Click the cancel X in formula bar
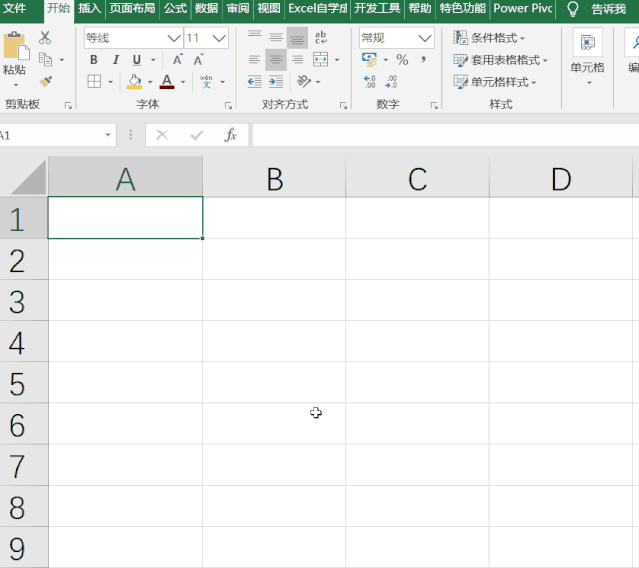The width and height of the screenshot is (639, 568). 162,135
